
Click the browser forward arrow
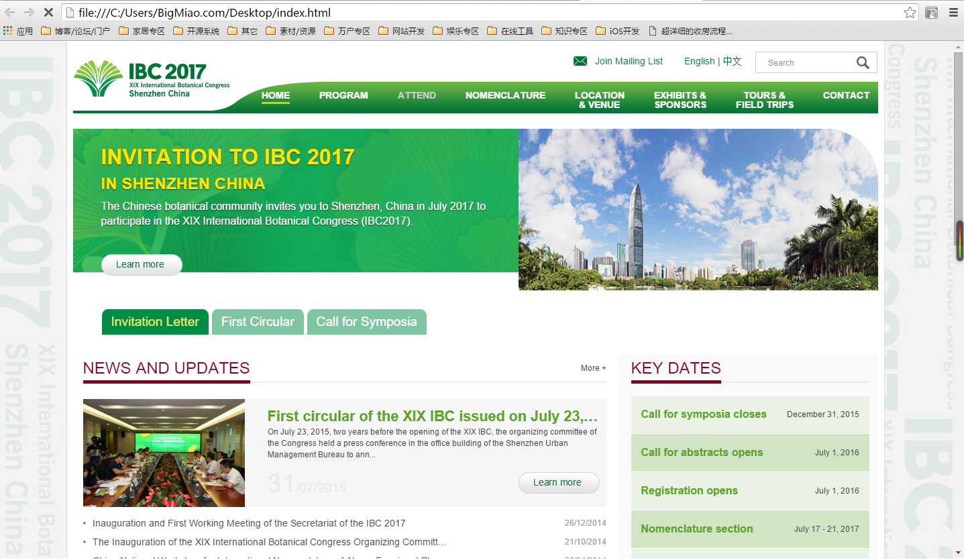(x=29, y=12)
